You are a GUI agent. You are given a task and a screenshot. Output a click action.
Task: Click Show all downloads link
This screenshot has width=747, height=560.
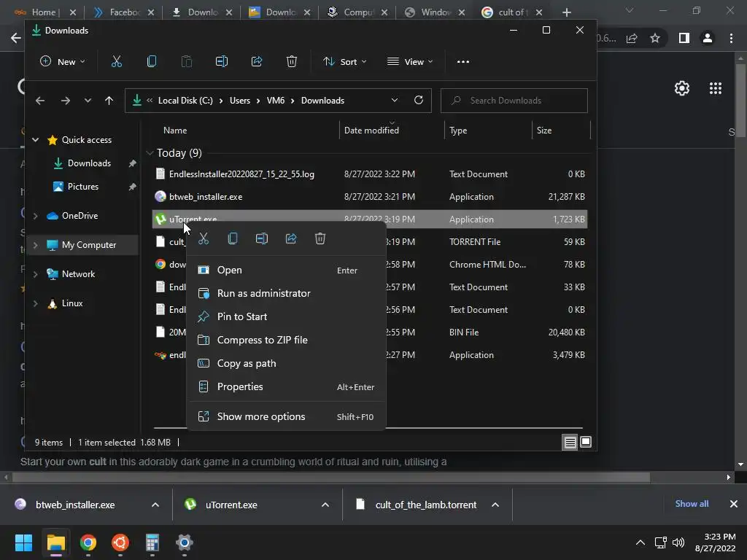click(692, 504)
